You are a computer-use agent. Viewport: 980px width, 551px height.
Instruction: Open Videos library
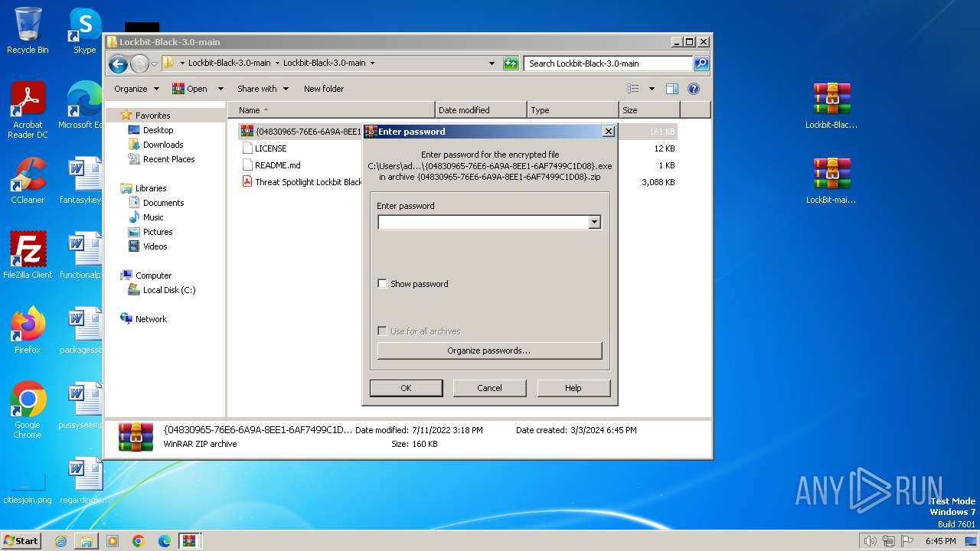[x=155, y=246]
